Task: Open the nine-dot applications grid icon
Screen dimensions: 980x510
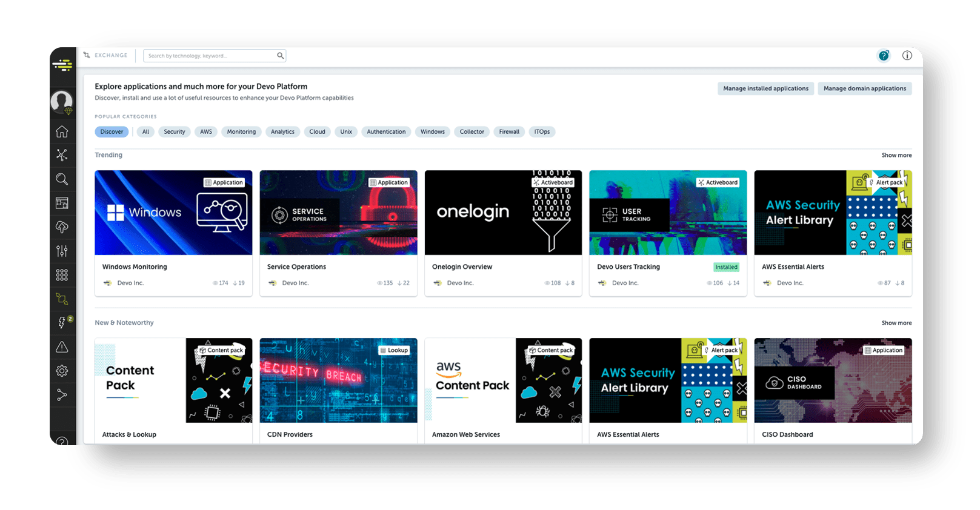Action: 62,275
